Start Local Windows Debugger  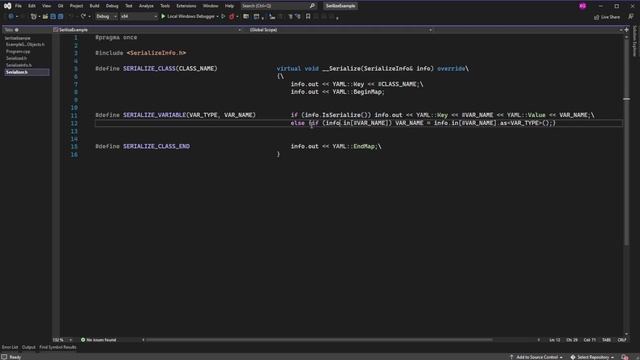[188, 17]
